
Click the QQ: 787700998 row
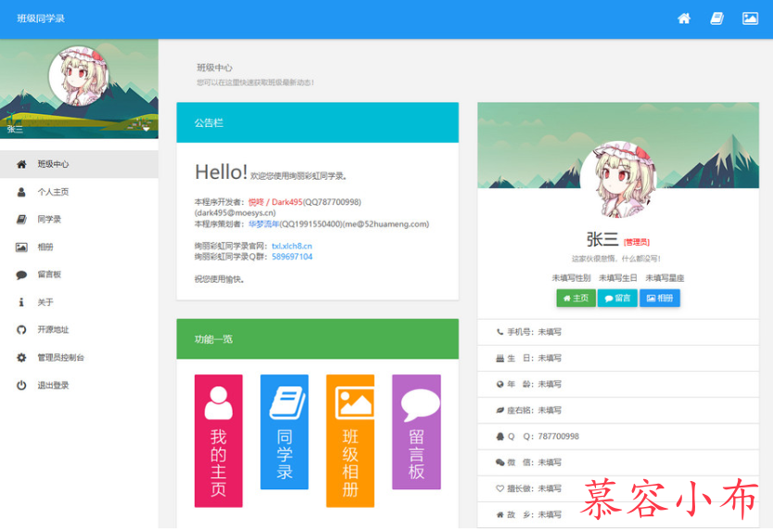point(618,437)
